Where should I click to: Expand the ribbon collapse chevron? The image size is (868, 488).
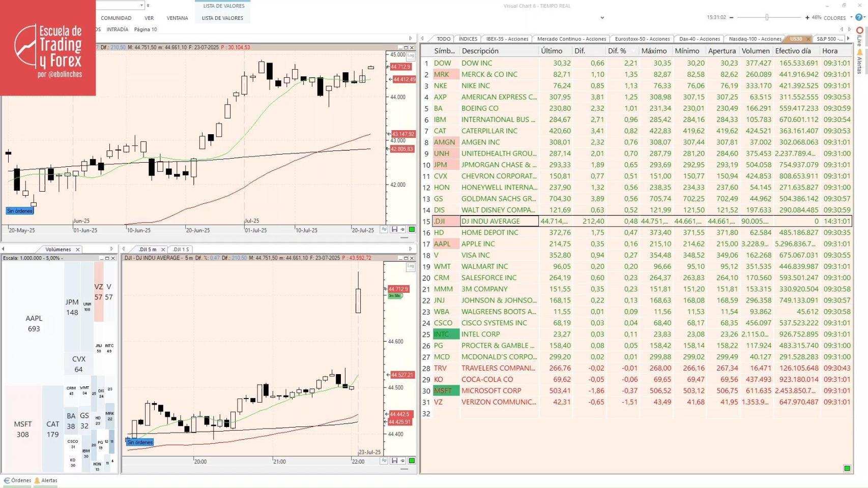pos(602,18)
